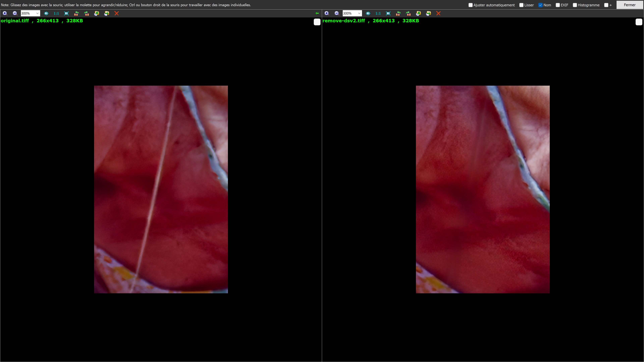Rotate right image 90 degrees clockwise
644x362 pixels.
(408, 13)
